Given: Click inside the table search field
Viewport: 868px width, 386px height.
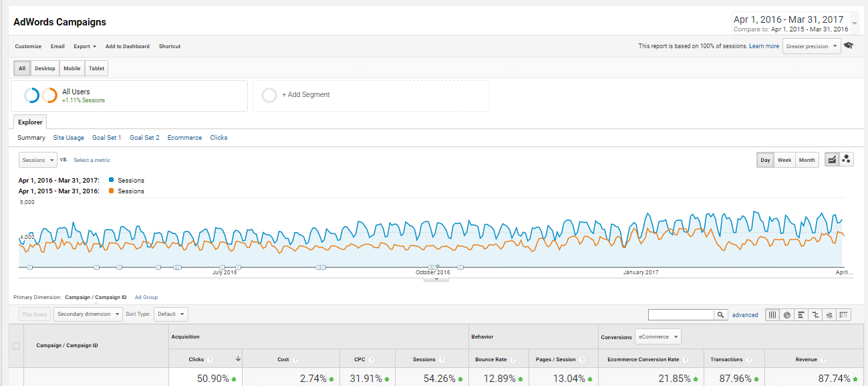Looking at the screenshot, I should tap(681, 314).
